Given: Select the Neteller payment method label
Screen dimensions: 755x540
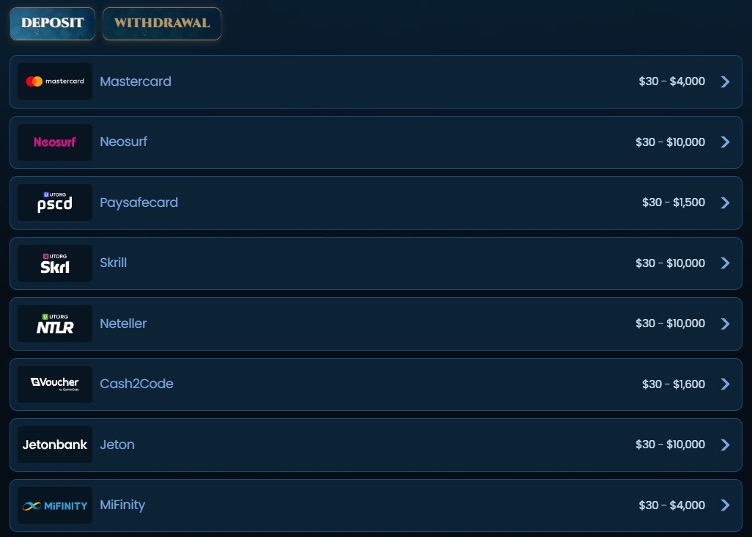Looking at the screenshot, I should tap(123, 323).
